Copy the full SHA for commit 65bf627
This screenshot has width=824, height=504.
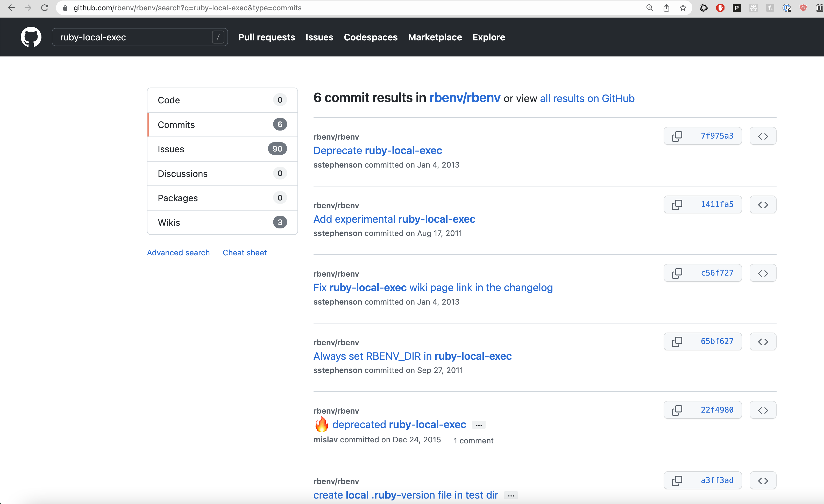[678, 342]
